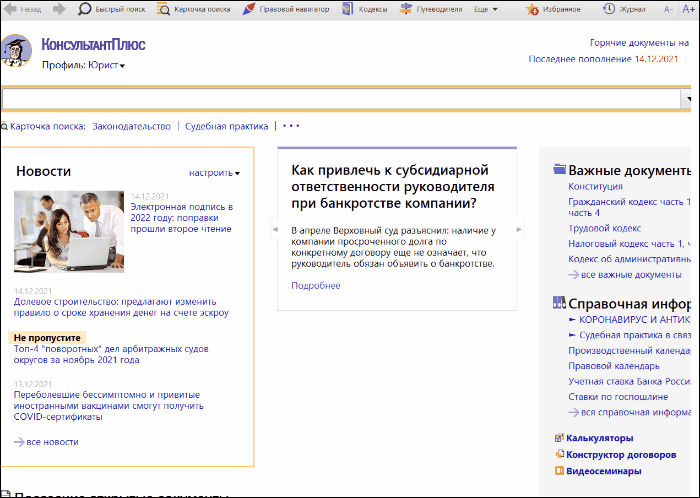Viewport: 700px width, 498px height.
Task: Open the Избранное star icon
Action: point(532,9)
